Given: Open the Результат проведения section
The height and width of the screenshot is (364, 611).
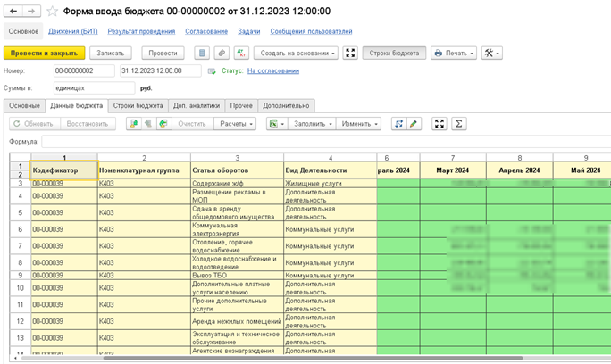Looking at the screenshot, I should pyautogui.click(x=142, y=31).
